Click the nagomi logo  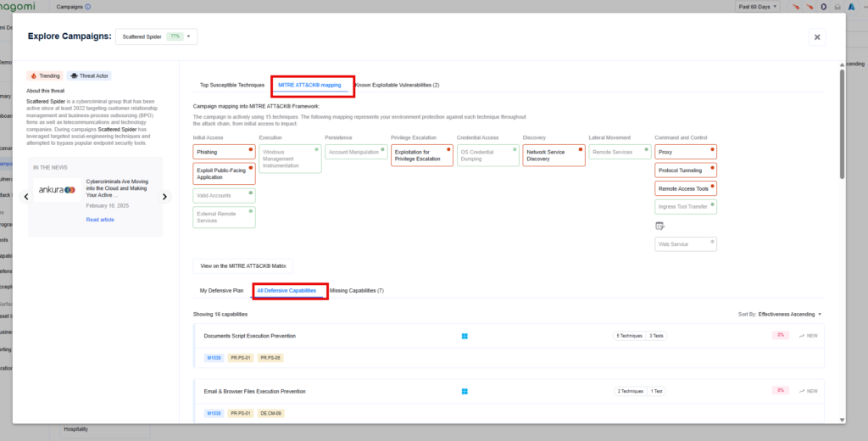click(18, 7)
